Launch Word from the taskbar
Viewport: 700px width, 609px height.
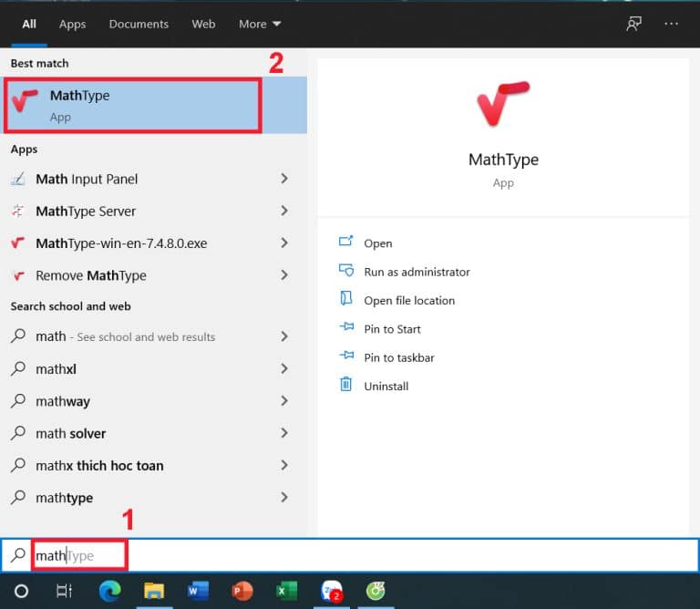tap(198, 591)
